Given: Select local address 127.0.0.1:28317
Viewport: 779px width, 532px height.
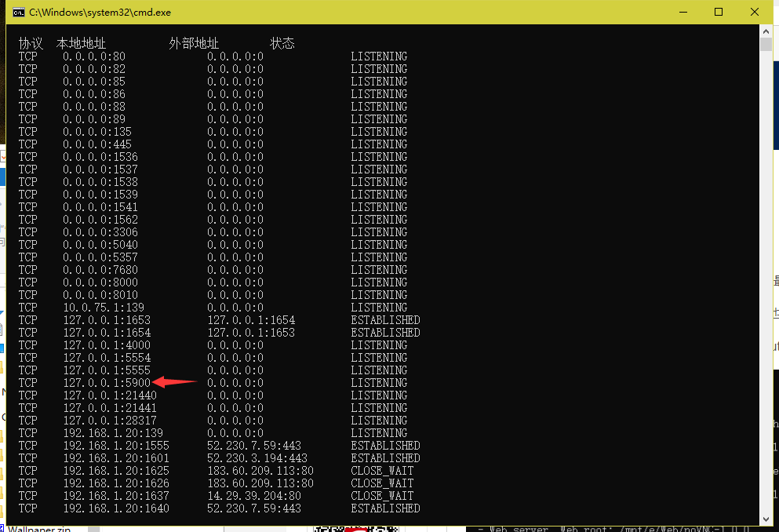Looking at the screenshot, I should (x=110, y=421).
